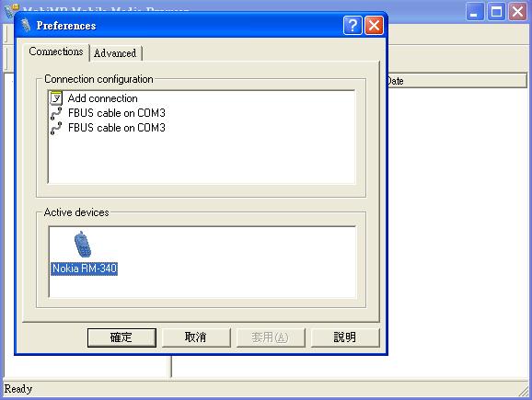Click the Preferences dialog title phone icon
This screenshot has width=532, height=400.
pyautogui.click(x=26, y=26)
